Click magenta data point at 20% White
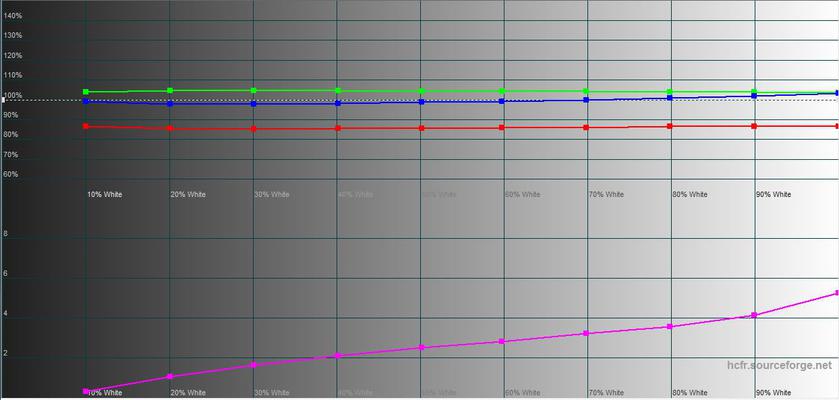The height and width of the screenshot is (400, 839). [x=170, y=376]
